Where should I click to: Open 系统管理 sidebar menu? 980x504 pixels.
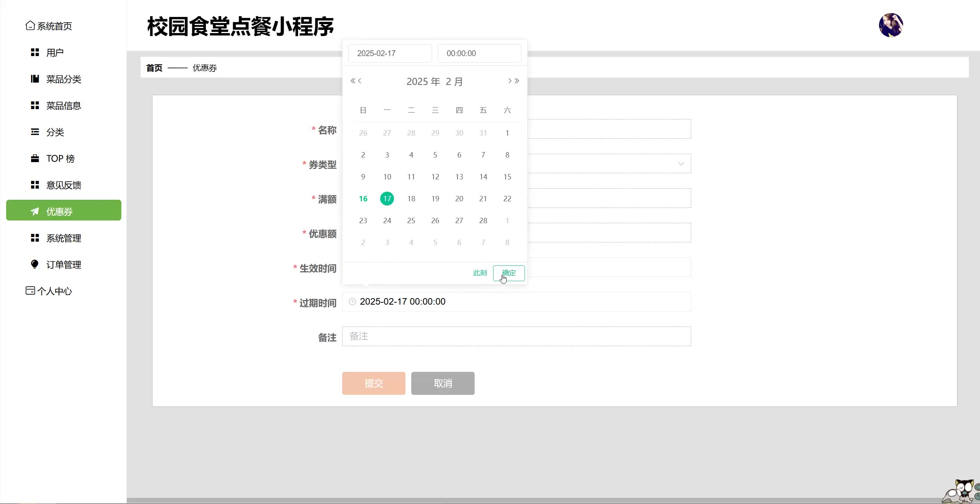coord(63,238)
